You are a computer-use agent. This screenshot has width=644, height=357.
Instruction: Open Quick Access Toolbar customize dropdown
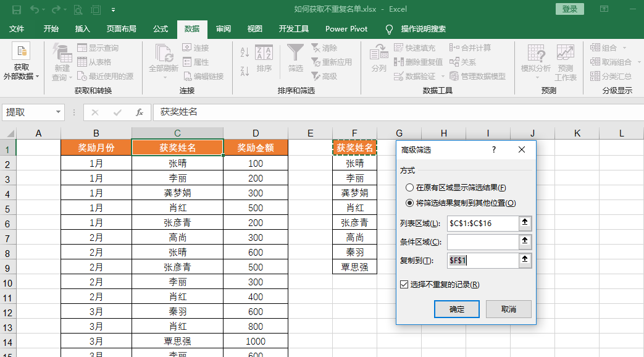click(114, 10)
